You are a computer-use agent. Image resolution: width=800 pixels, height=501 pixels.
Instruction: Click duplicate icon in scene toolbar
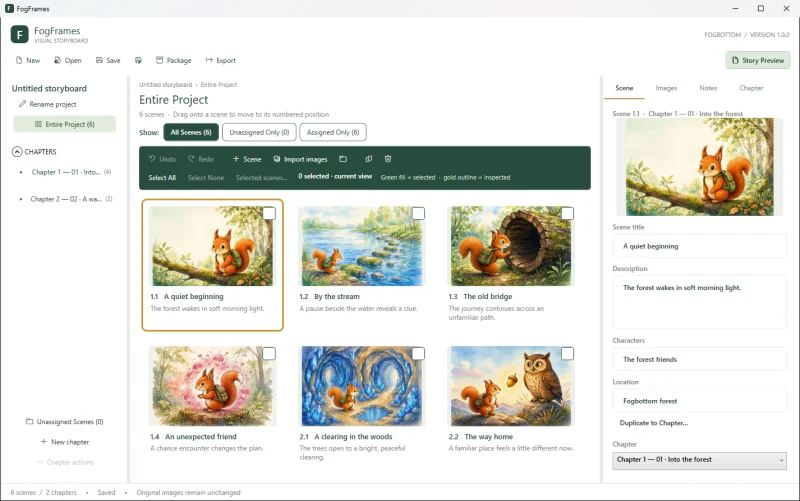click(368, 159)
